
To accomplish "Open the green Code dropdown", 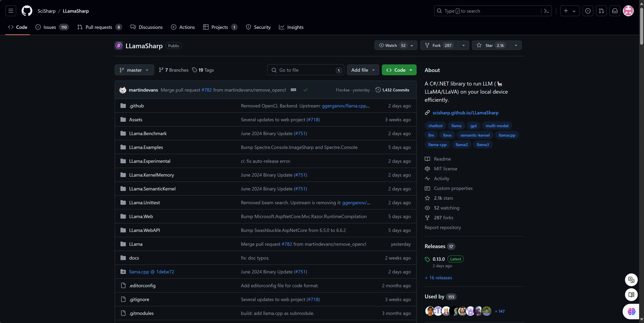I will pyautogui.click(x=399, y=70).
